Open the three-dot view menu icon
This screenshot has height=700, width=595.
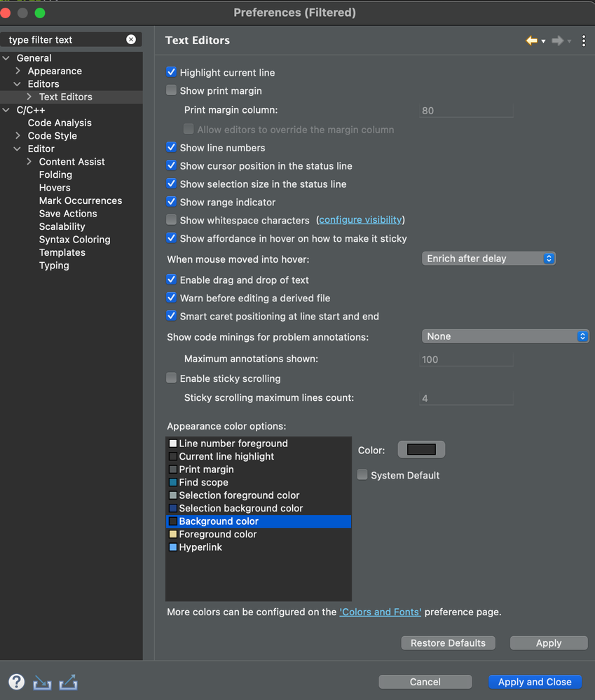(x=583, y=41)
